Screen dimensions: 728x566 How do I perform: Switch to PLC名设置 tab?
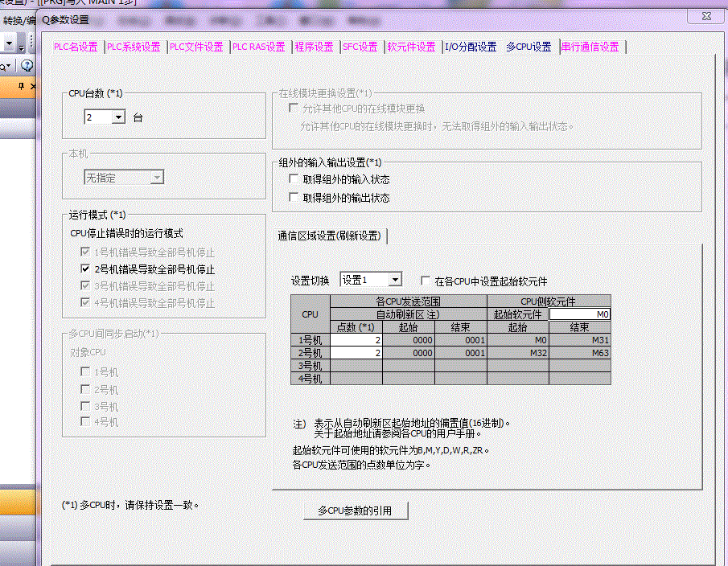point(75,47)
